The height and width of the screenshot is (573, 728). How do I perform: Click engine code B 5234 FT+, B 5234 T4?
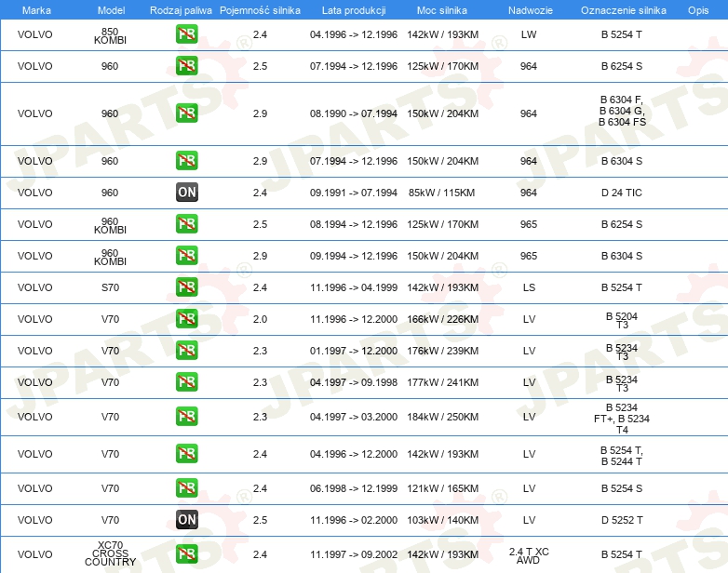(x=622, y=419)
